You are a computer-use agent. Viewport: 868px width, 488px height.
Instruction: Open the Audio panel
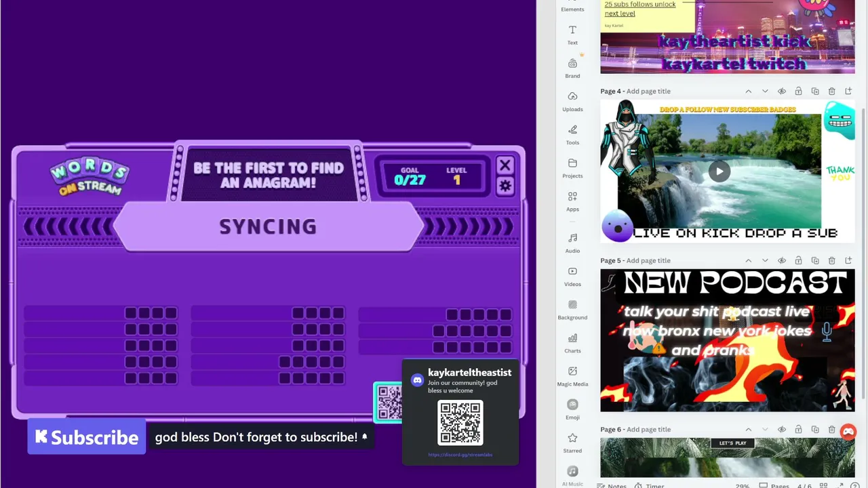click(572, 243)
